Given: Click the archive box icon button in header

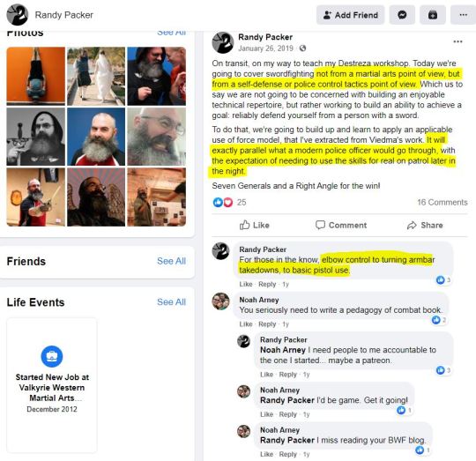Looking at the screenshot, I should (433, 15).
